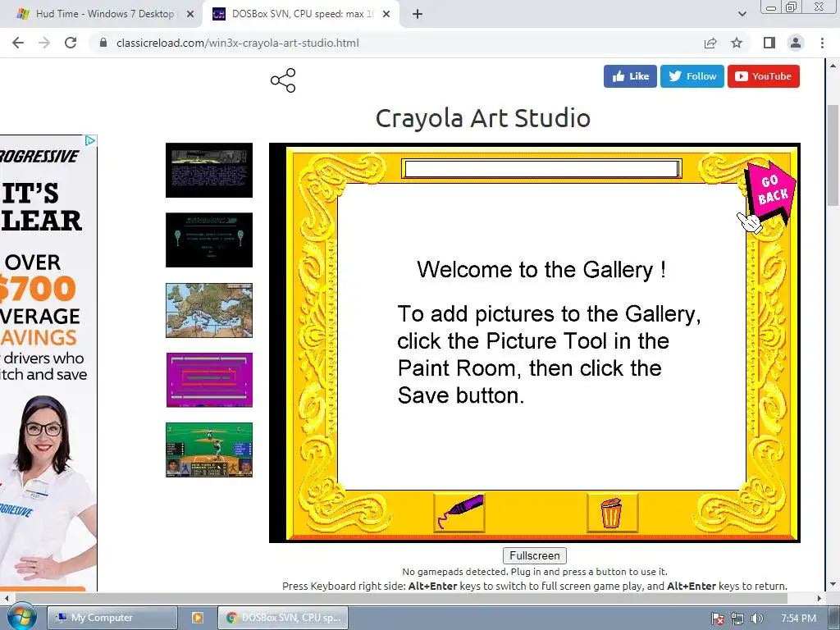The width and height of the screenshot is (840, 630).
Task: Open the YouTube button link
Action: (x=764, y=76)
